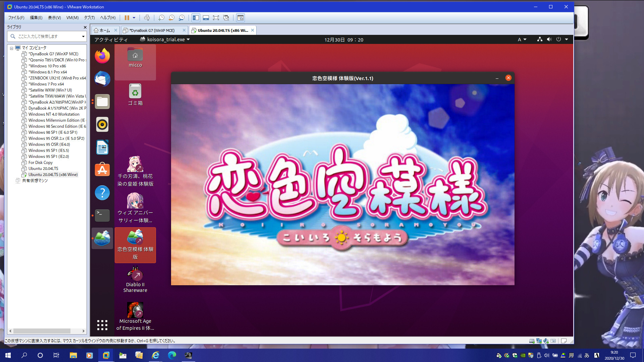This screenshot has height=362, width=644.
Task: Select Microsoft Age of Empires II desktop shortcut
Action: [135, 316]
